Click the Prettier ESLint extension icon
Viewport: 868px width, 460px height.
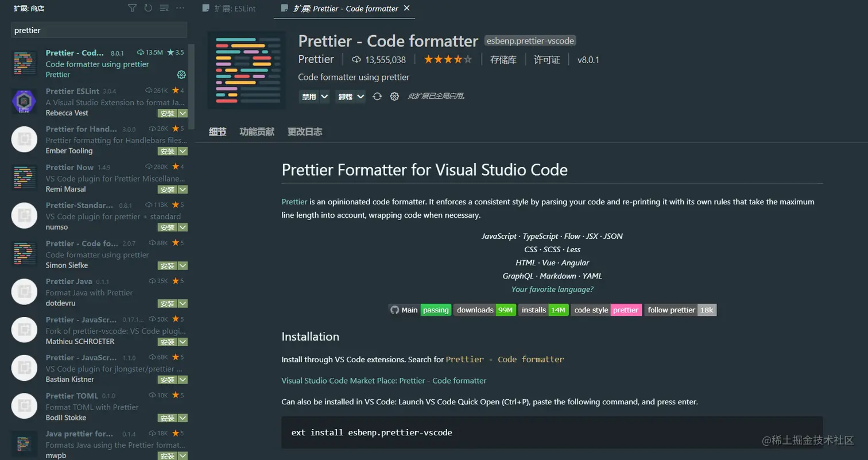coord(25,102)
